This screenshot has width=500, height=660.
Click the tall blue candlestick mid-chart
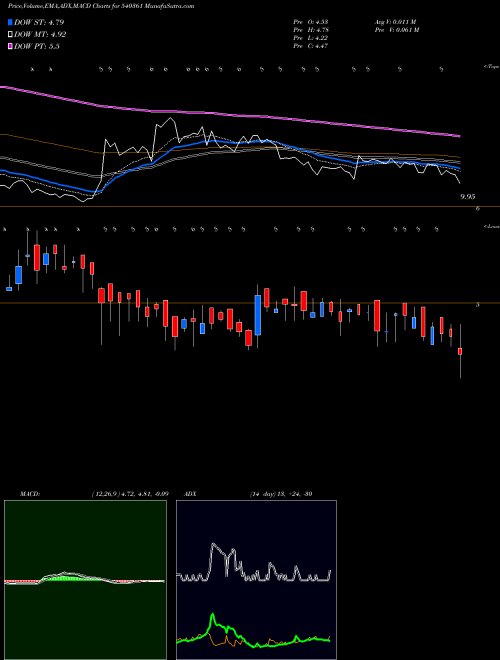click(x=258, y=315)
